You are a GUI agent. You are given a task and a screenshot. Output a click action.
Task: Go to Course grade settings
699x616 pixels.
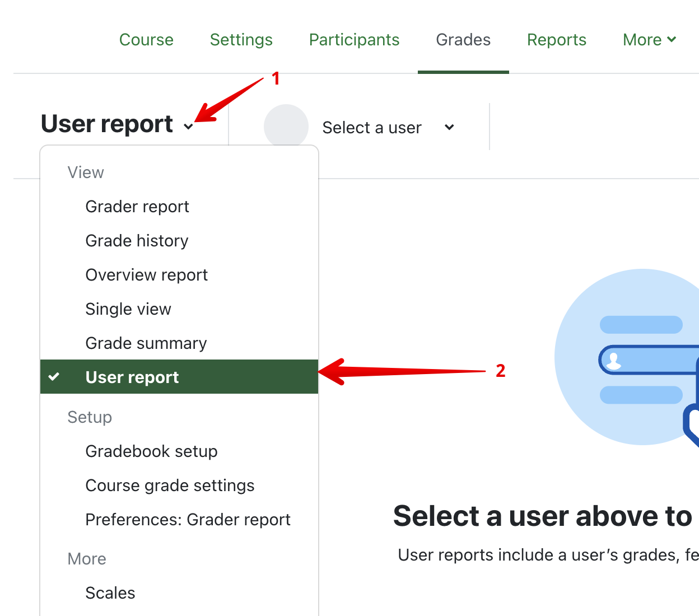tap(170, 486)
